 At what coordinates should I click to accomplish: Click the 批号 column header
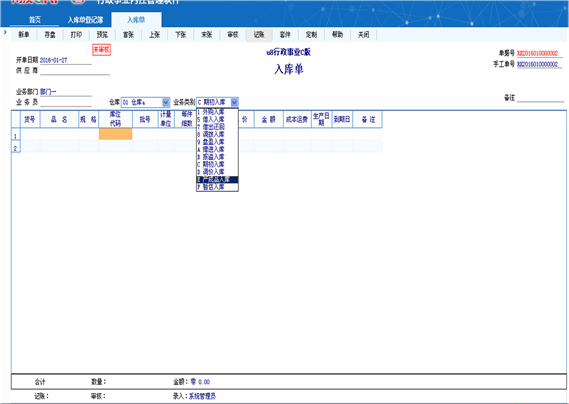[145, 119]
